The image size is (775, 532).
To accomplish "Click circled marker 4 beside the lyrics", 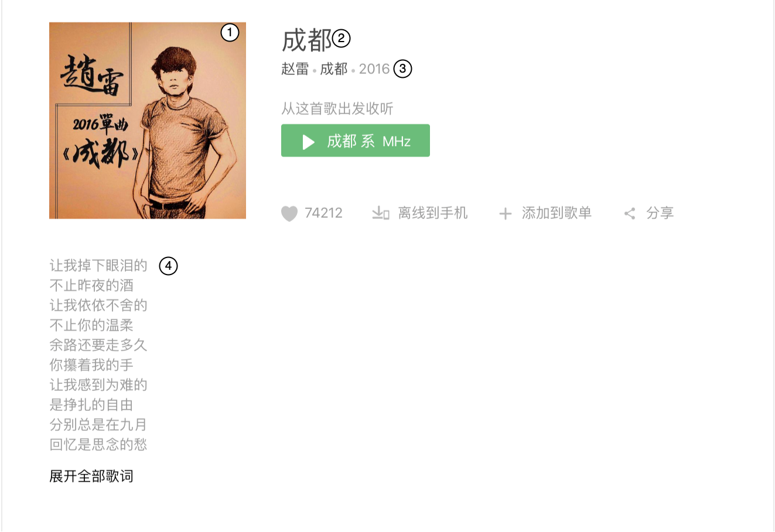I will click(x=168, y=266).
